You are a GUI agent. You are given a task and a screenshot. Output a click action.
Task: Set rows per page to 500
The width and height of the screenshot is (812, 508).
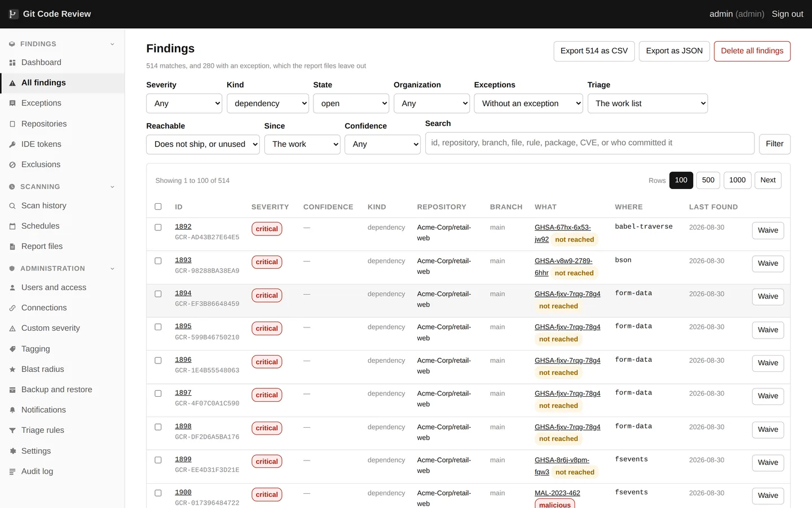pos(708,180)
